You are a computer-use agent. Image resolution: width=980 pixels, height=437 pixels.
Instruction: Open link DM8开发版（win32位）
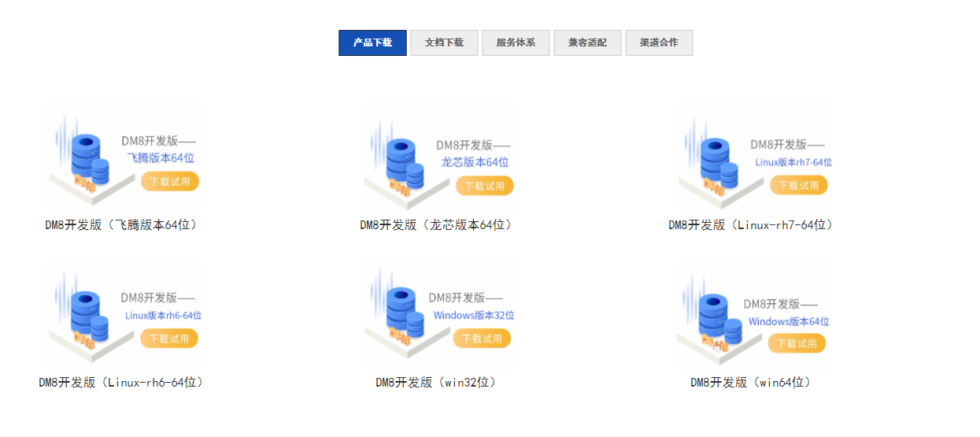tap(436, 382)
